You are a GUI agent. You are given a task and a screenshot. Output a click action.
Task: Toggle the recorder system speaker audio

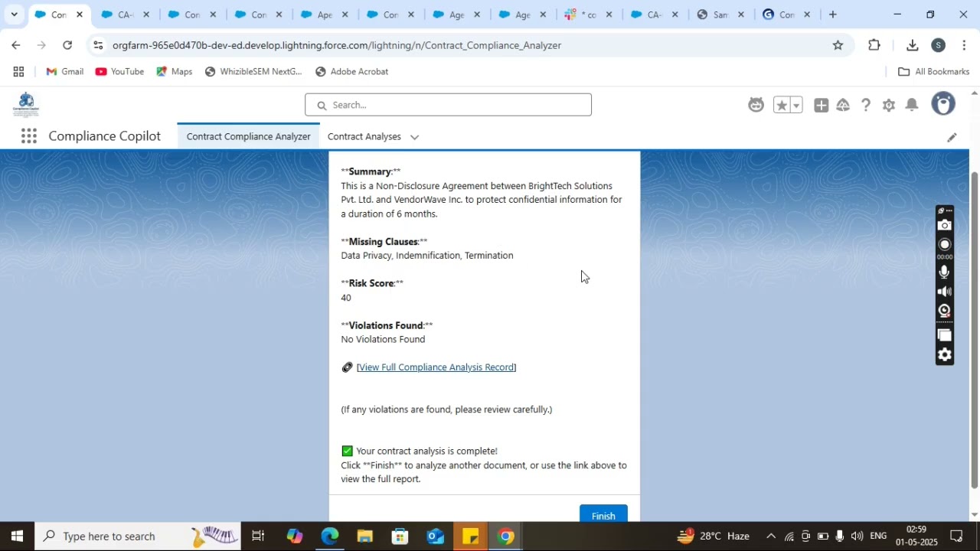tap(945, 292)
